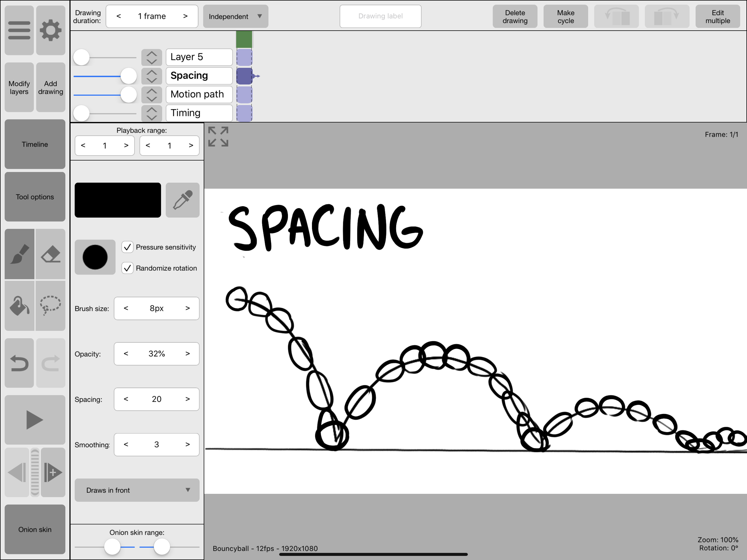747x560 pixels.
Task: Open settings with the gear icon
Action: (x=51, y=30)
